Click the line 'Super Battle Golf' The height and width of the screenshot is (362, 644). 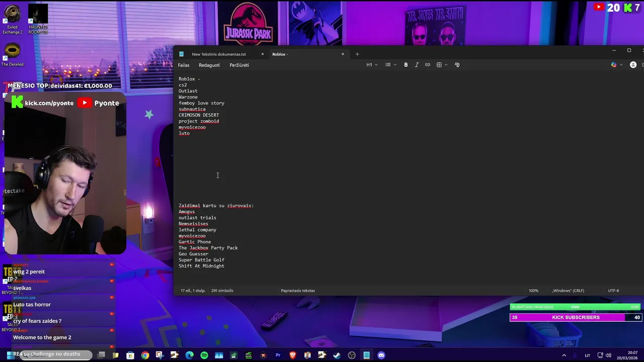click(x=201, y=260)
